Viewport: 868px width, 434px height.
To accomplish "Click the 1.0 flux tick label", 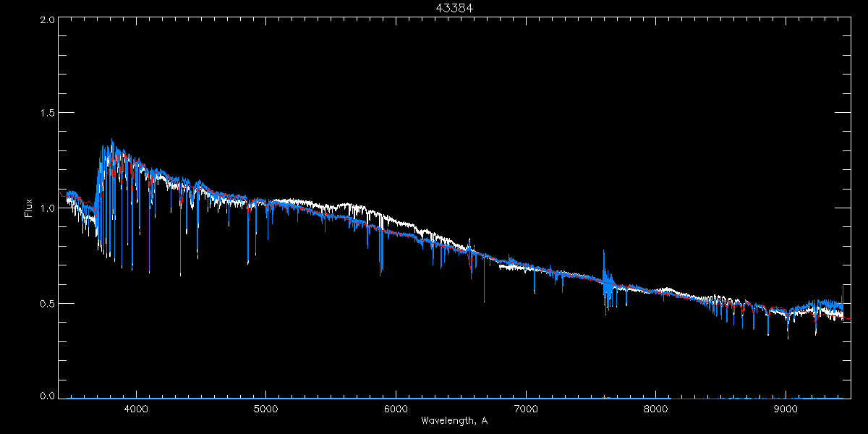I will tap(47, 208).
